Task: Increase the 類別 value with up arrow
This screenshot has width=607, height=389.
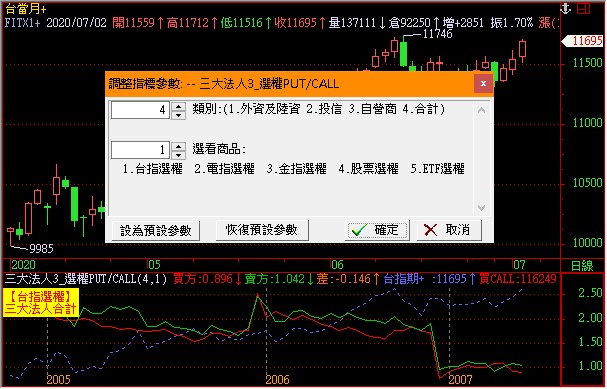Action: tap(178, 106)
